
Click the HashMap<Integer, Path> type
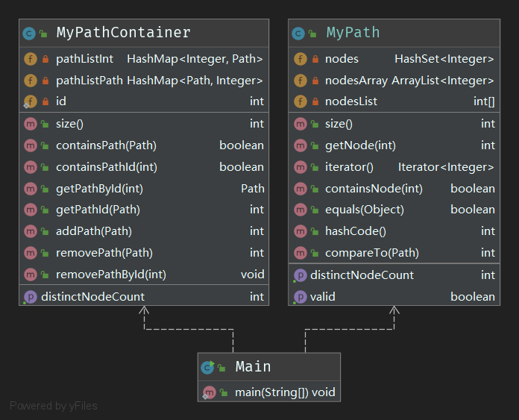[195, 59]
